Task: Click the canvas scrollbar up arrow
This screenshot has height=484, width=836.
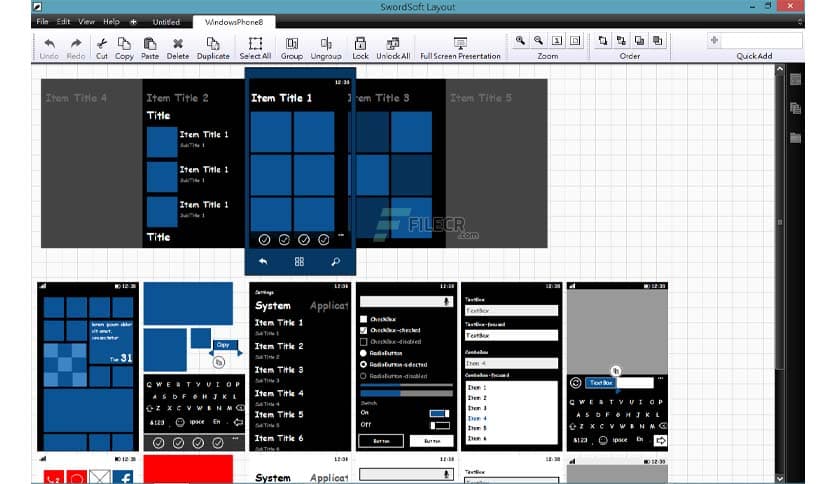Action: 779,69
